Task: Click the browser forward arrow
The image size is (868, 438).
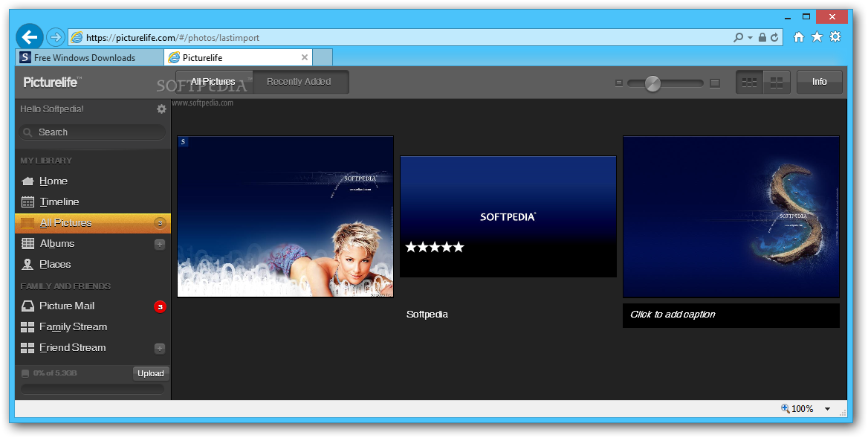Action: [55, 37]
